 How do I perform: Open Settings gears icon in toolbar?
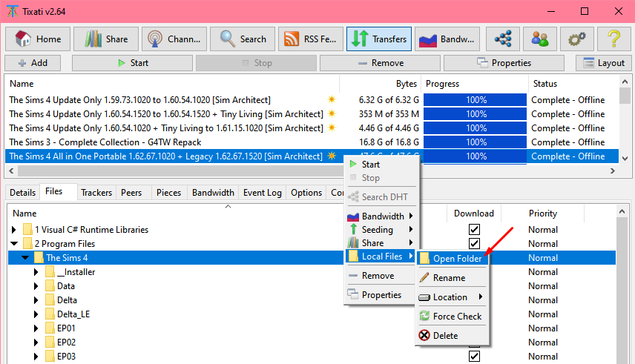tap(577, 39)
